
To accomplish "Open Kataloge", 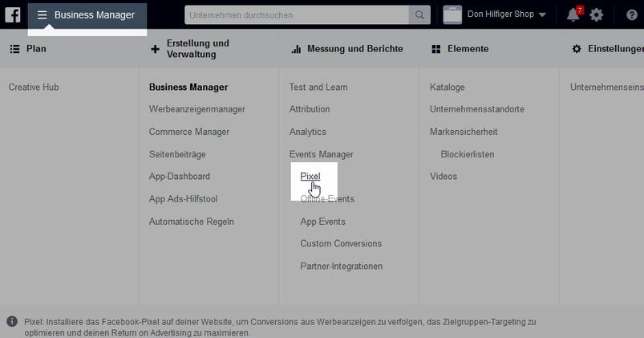I will pyautogui.click(x=448, y=88).
